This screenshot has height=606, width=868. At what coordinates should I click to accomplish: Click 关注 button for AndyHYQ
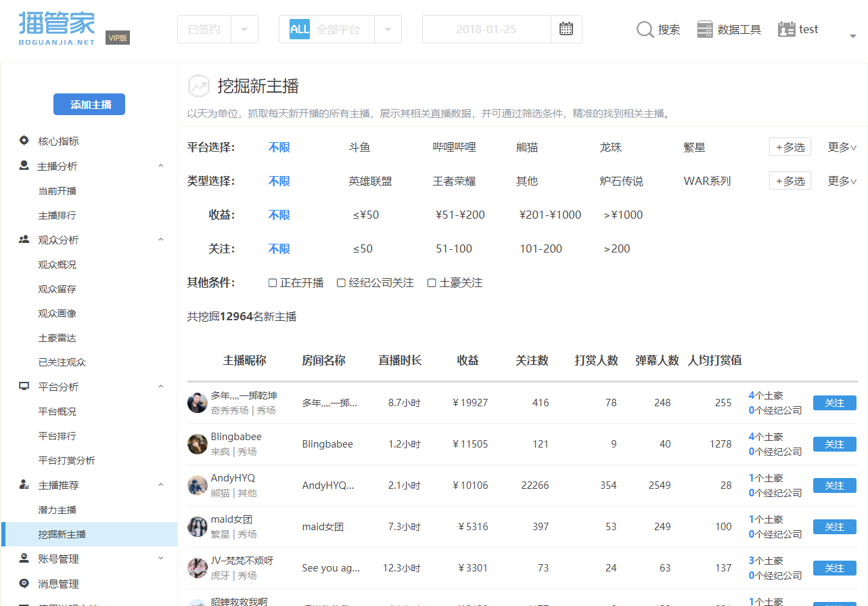[835, 485]
